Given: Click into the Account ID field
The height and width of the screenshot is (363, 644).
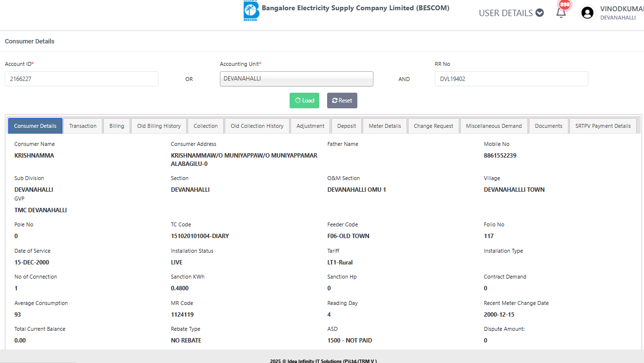Looking at the screenshot, I should tap(81, 79).
